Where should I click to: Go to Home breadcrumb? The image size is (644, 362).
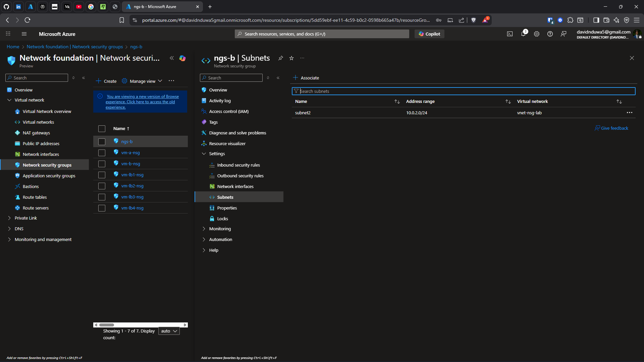point(13,47)
